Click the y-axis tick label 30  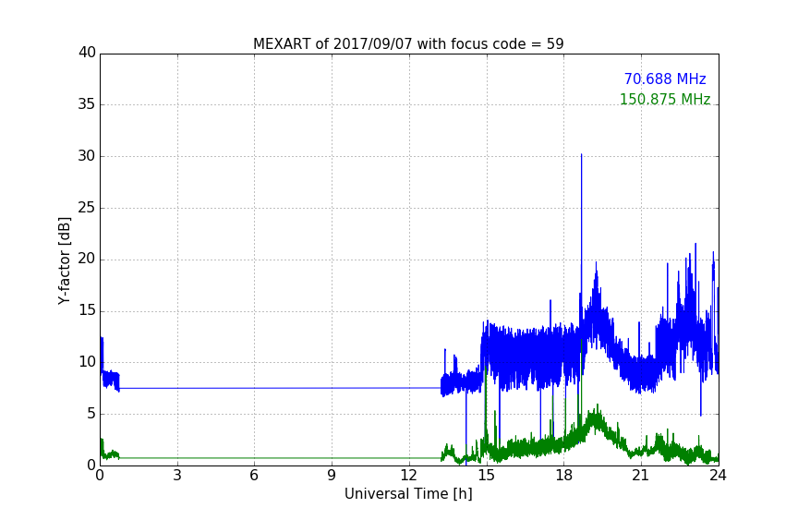(87, 156)
